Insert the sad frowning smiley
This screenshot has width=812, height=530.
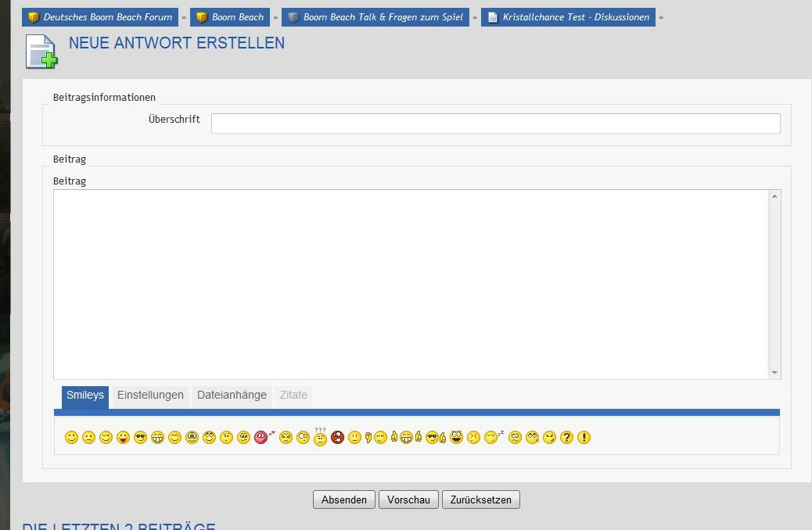click(88, 438)
